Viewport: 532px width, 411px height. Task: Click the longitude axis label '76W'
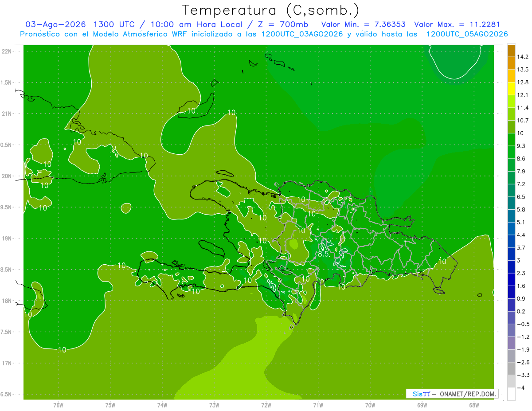[x=58, y=405]
